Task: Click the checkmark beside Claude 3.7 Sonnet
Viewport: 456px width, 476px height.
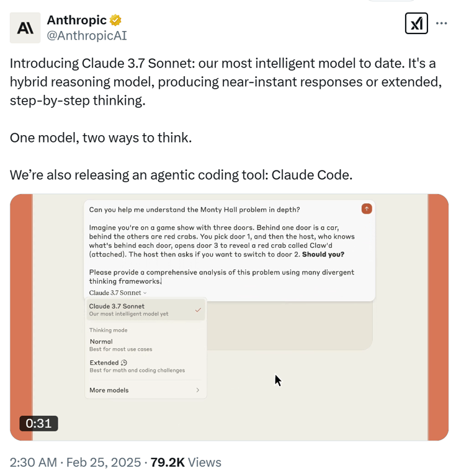Action: pyautogui.click(x=198, y=310)
